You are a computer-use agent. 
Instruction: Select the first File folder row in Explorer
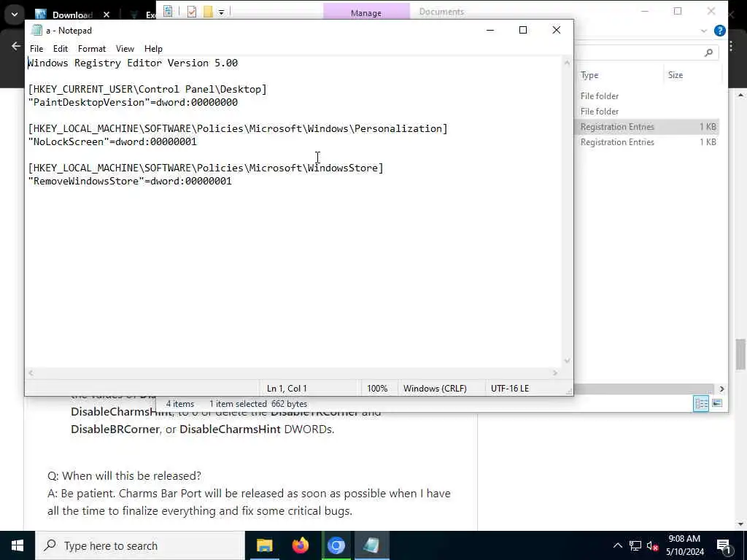(648, 96)
